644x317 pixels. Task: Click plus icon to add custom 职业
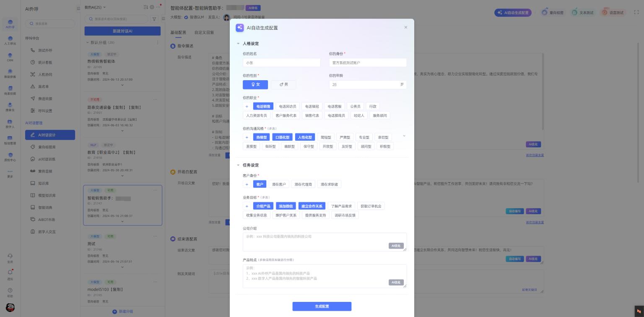[x=247, y=107]
